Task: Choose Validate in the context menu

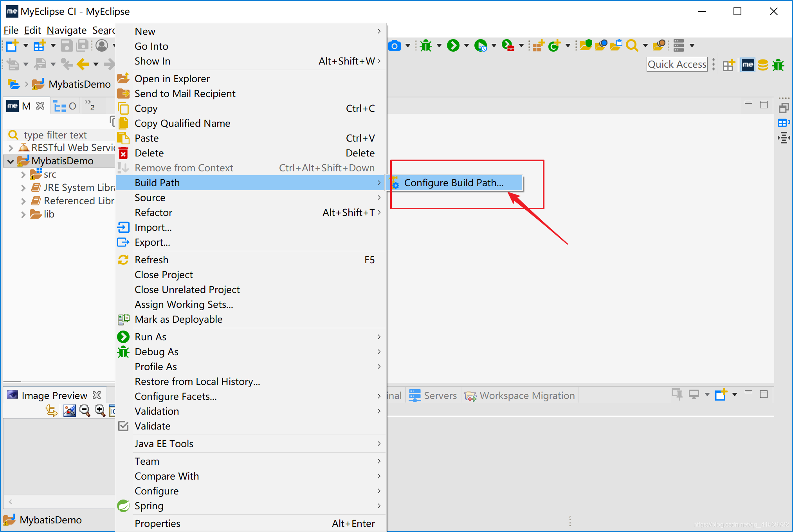Action: (x=251, y=426)
